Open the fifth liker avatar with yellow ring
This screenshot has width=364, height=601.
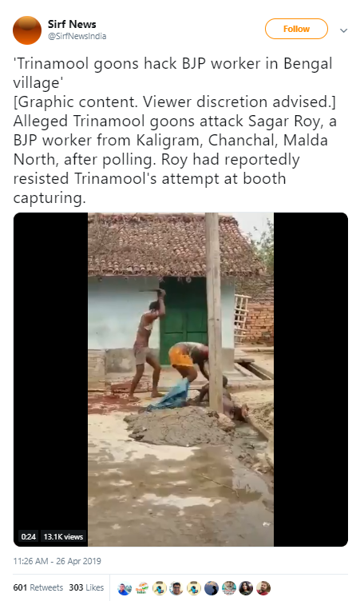click(194, 588)
